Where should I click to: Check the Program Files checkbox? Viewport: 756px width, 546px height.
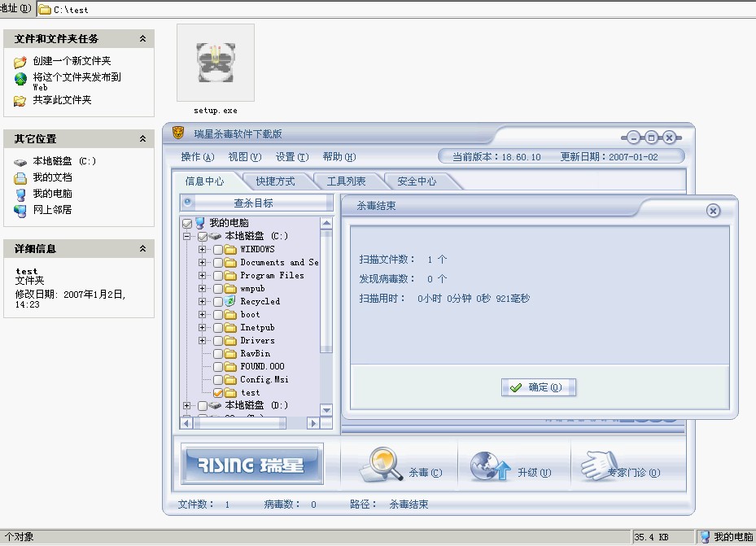pyautogui.click(x=218, y=276)
